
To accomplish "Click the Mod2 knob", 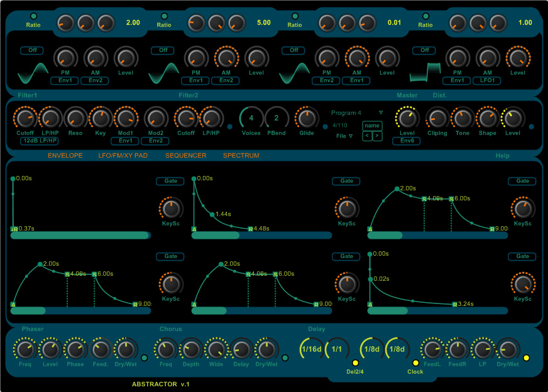I will pos(156,119).
